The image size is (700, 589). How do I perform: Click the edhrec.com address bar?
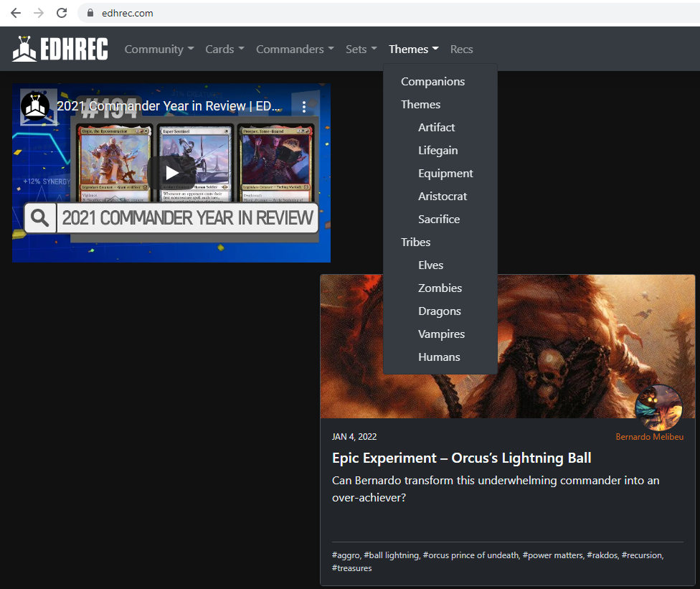pyautogui.click(x=389, y=13)
